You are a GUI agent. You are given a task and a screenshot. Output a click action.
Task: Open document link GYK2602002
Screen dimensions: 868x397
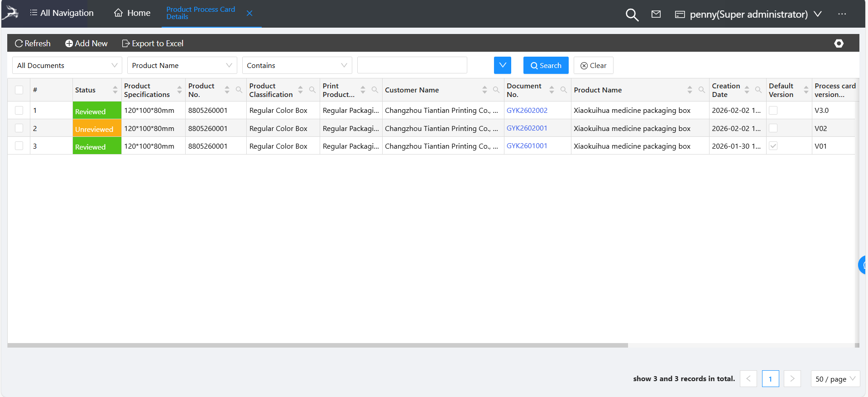coord(527,110)
